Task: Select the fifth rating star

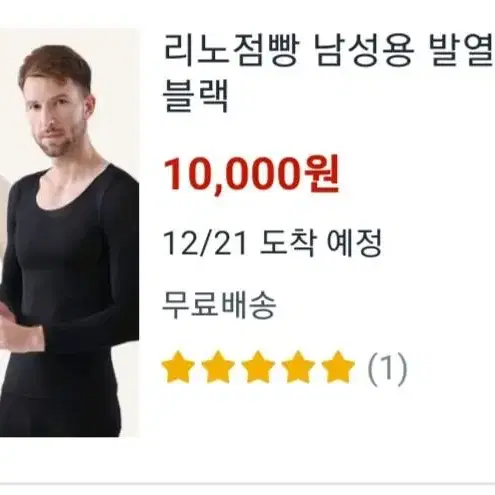Action: tap(338, 368)
